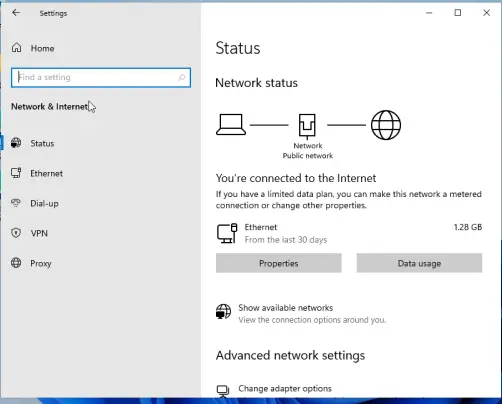Select the VPN shield icon
Viewport: 502px width, 404px height.
[x=16, y=233]
